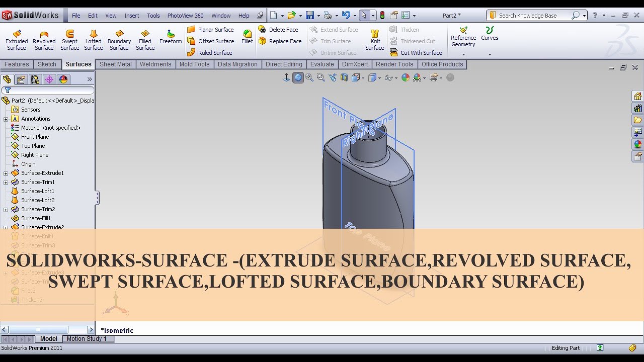Switch to the Features tab
Image resolution: width=644 pixels, height=362 pixels.
point(17,64)
